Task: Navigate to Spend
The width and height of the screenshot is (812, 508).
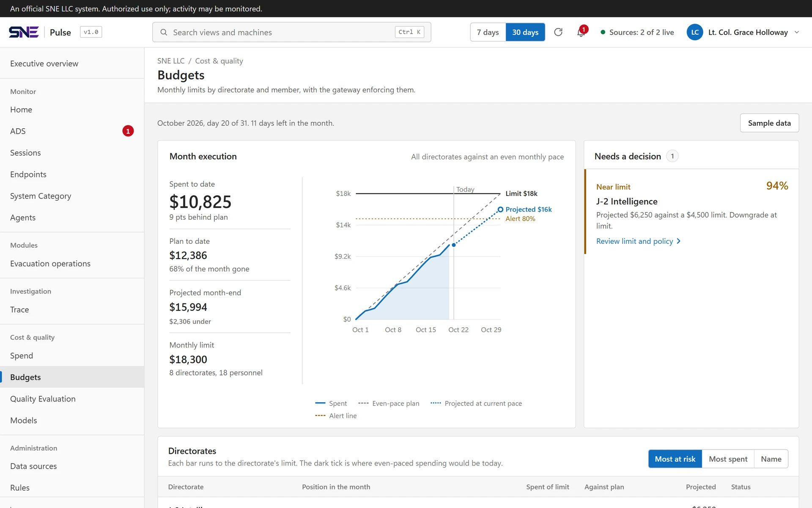Action: (x=72, y=356)
